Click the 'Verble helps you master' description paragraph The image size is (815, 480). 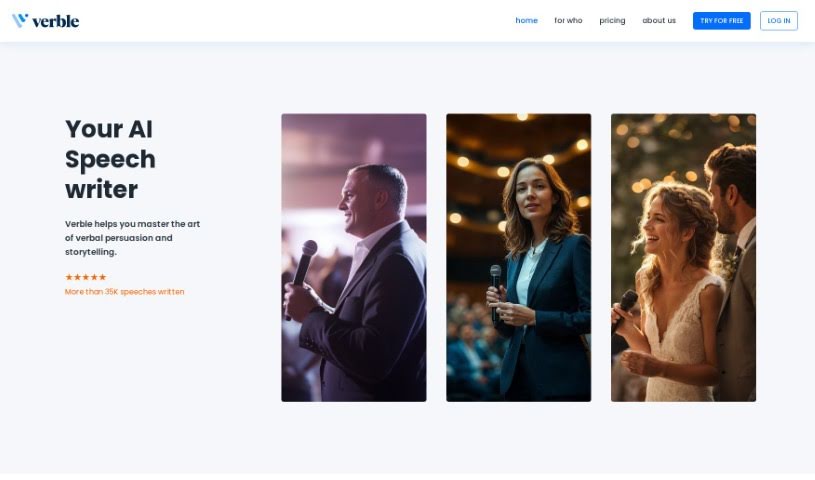coord(133,238)
